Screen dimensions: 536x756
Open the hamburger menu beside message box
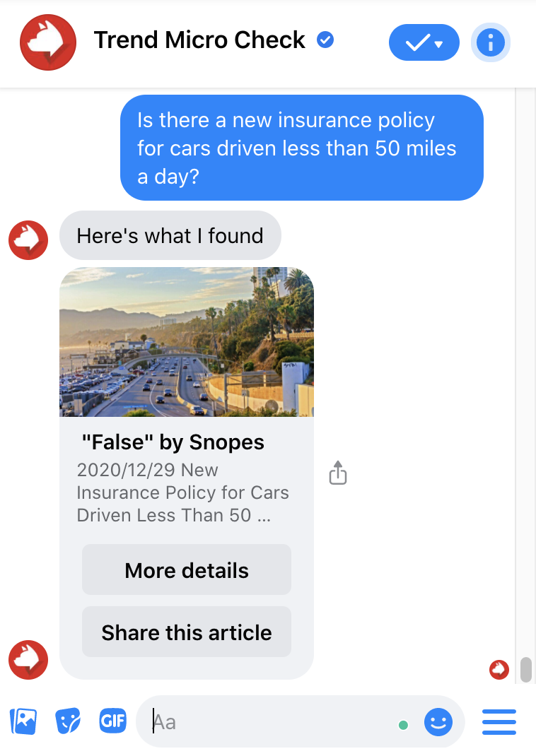499,722
